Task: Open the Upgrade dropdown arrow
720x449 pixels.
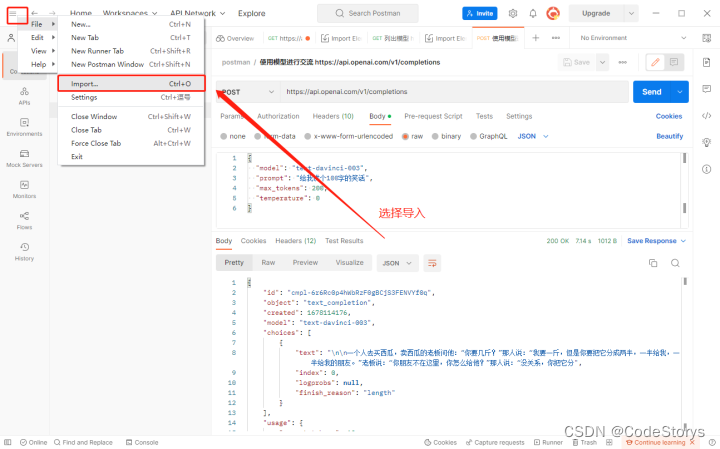Action: (x=631, y=13)
